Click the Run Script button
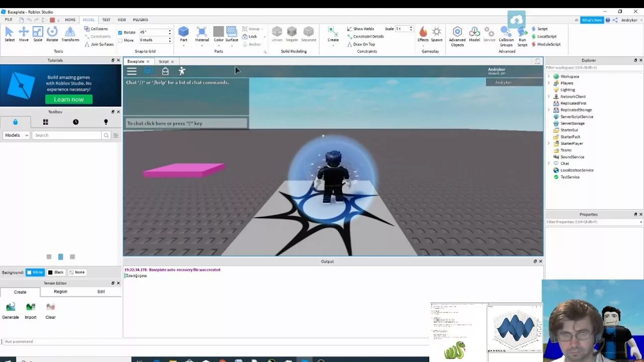644x362 pixels. (522, 36)
